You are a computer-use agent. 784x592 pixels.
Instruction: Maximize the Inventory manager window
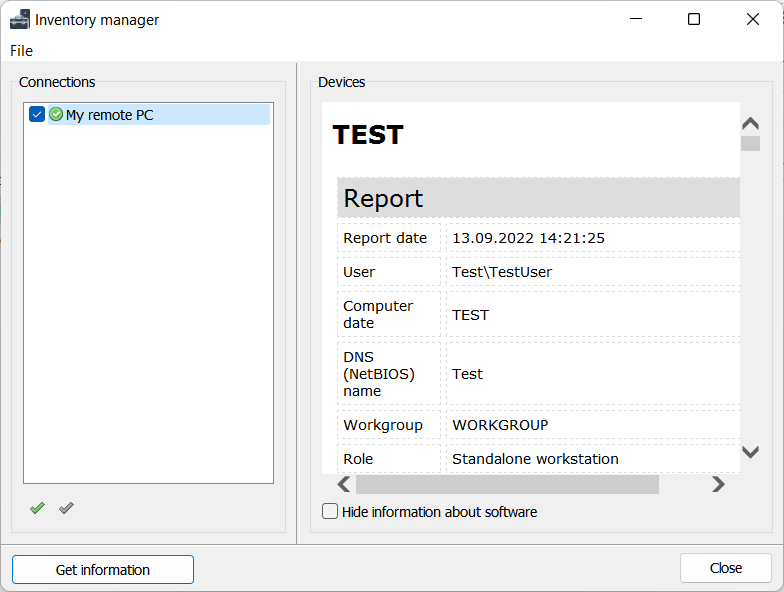pos(694,20)
